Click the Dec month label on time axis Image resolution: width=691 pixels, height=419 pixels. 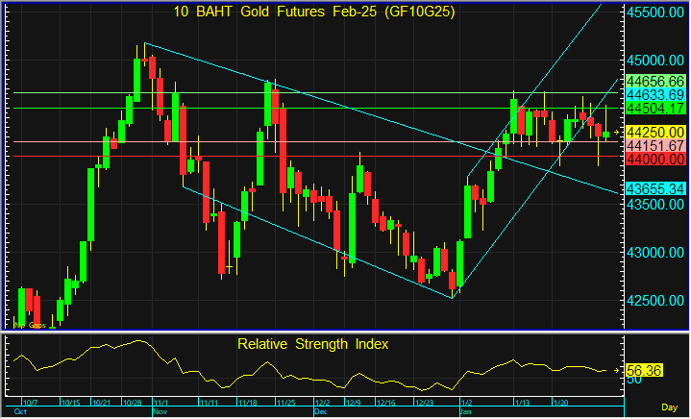coord(320,411)
